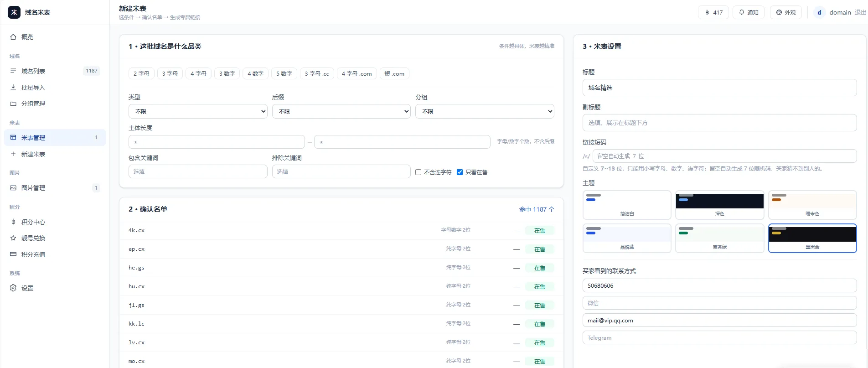Select the 4 数字 preset chip

[255, 73]
